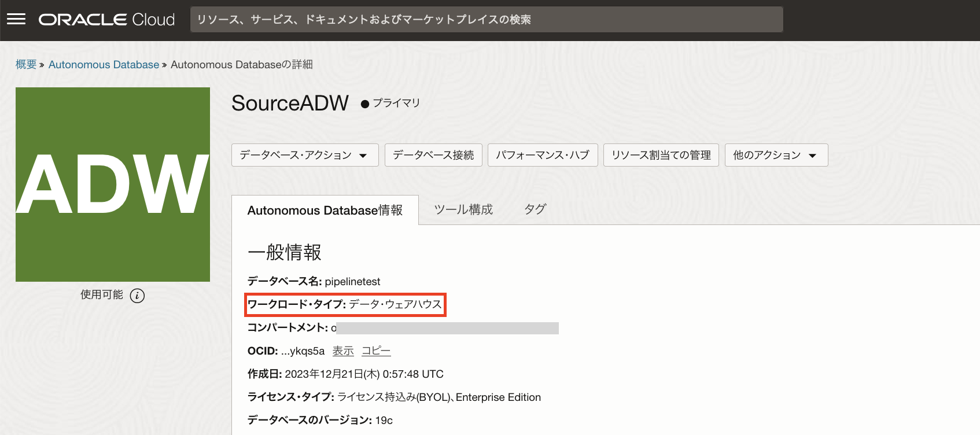980x435 pixels.
Task: Click the Oracle Cloud logo
Action: coord(106,20)
